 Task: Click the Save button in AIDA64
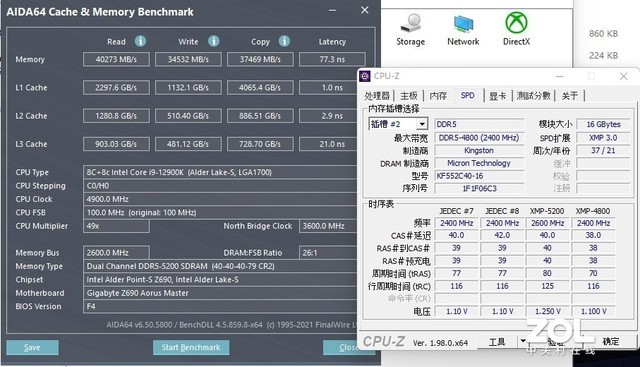[x=32, y=347]
